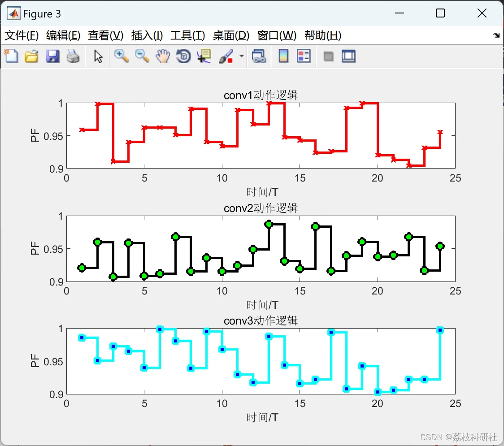
Task: Click the green conv2 marker at time 16
Action: click(315, 226)
